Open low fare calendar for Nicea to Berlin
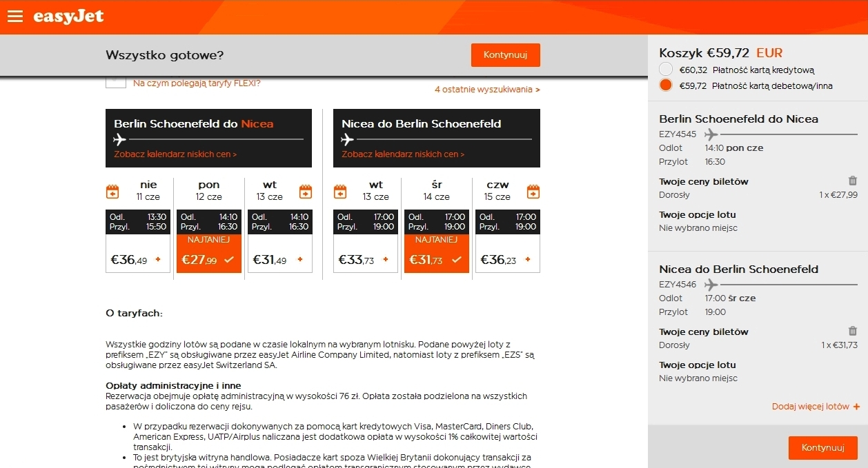Viewport: 868px width, 468px height. click(x=403, y=154)
